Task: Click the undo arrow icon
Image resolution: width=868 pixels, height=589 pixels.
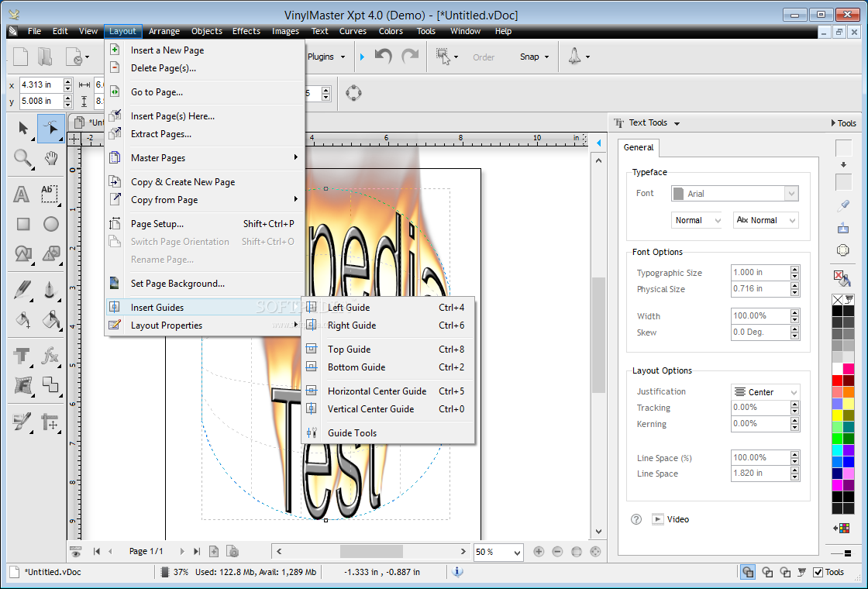Action: point(384,57)
